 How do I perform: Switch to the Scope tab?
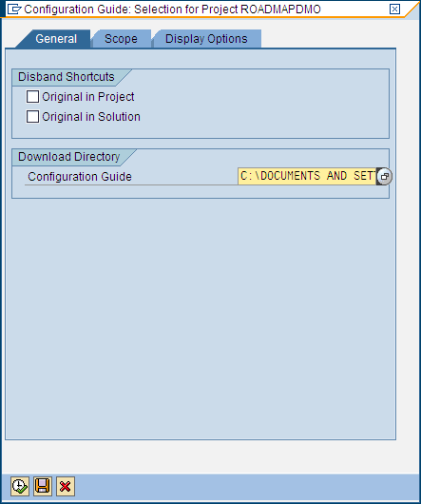(x=121, y=39)
